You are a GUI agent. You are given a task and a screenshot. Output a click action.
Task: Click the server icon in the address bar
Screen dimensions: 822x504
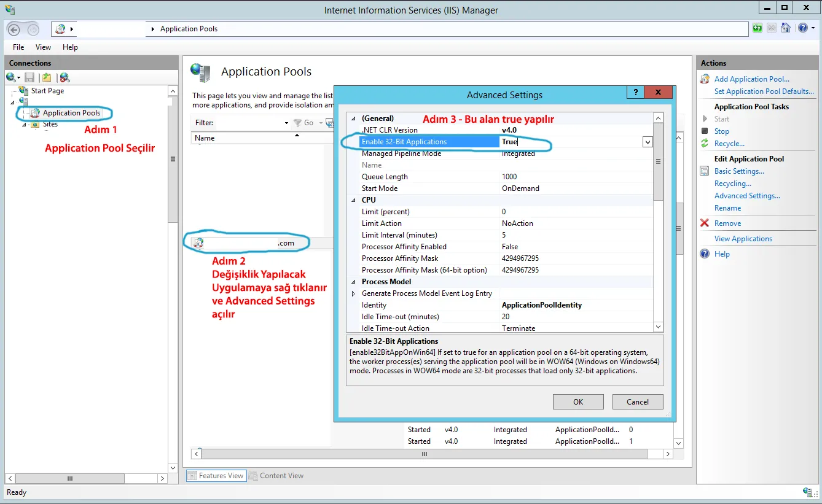[60, 29]
